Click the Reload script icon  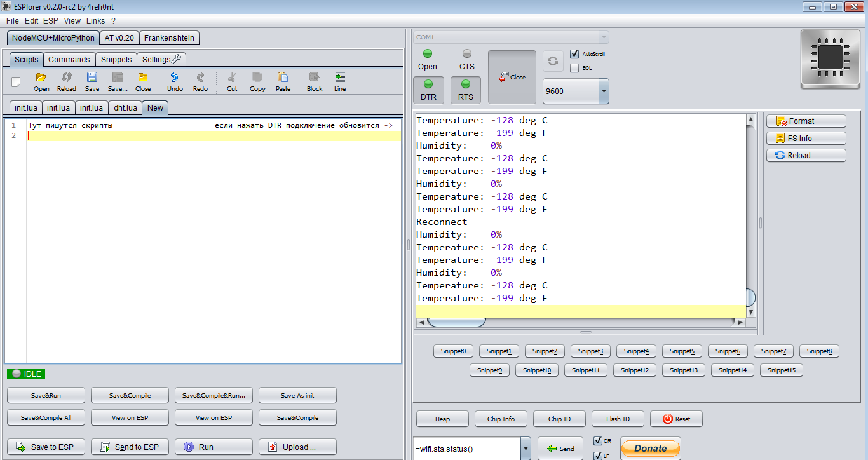[66, 78]
